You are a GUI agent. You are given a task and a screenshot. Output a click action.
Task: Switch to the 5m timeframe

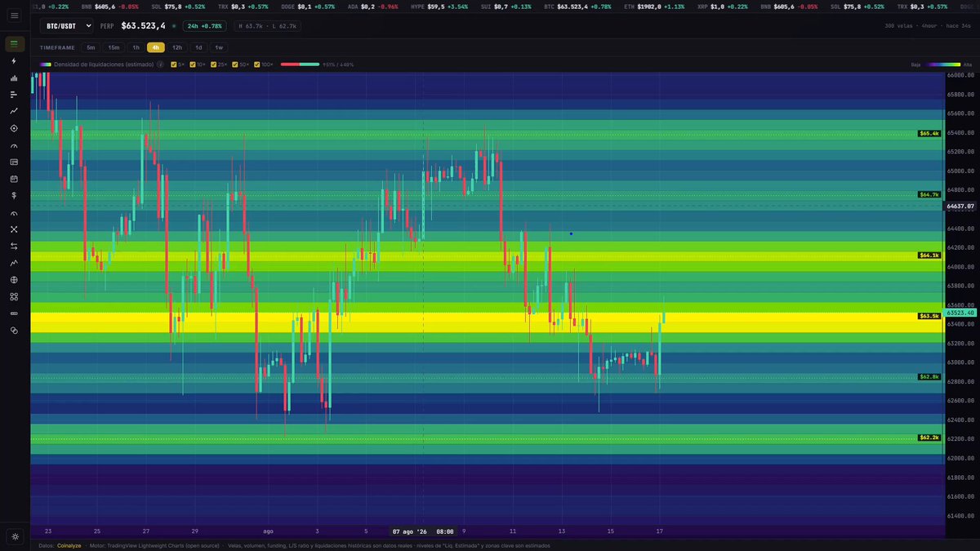(91, 47)
